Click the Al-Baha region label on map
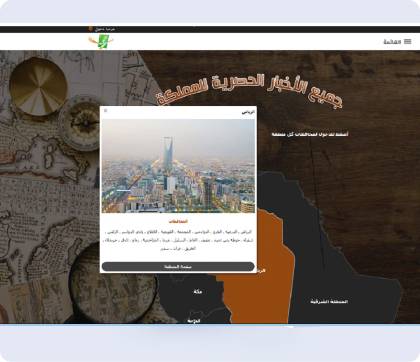This screenshot has width=420, height=362. [194, 321]
